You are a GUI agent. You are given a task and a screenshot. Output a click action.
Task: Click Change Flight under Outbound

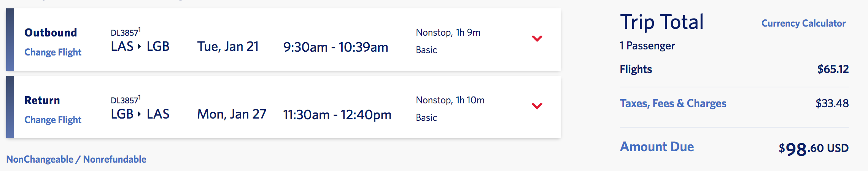coord(53,52)
